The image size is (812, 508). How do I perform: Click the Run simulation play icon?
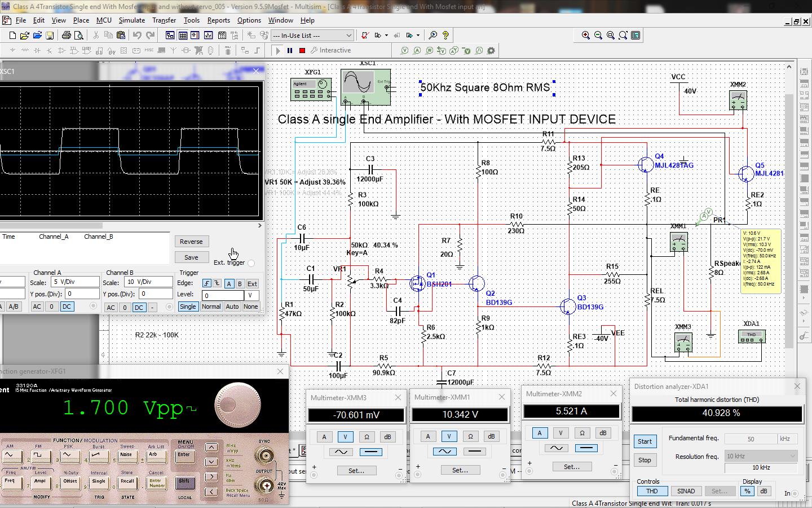pyautogui.click(x=277, y=50)
